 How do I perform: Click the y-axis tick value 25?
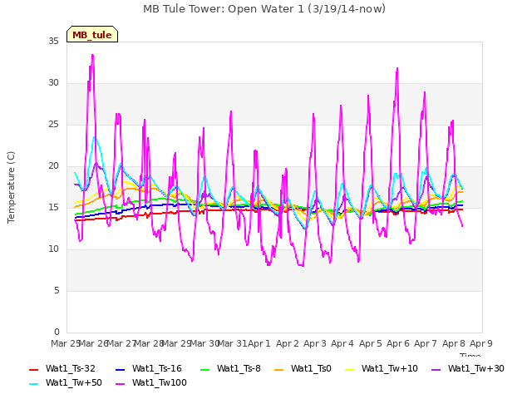click(53, 125)
